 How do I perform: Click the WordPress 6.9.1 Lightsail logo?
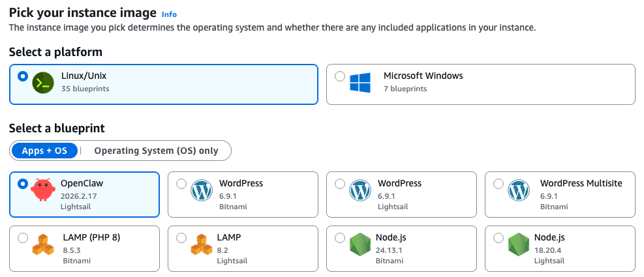pos(360,190)
